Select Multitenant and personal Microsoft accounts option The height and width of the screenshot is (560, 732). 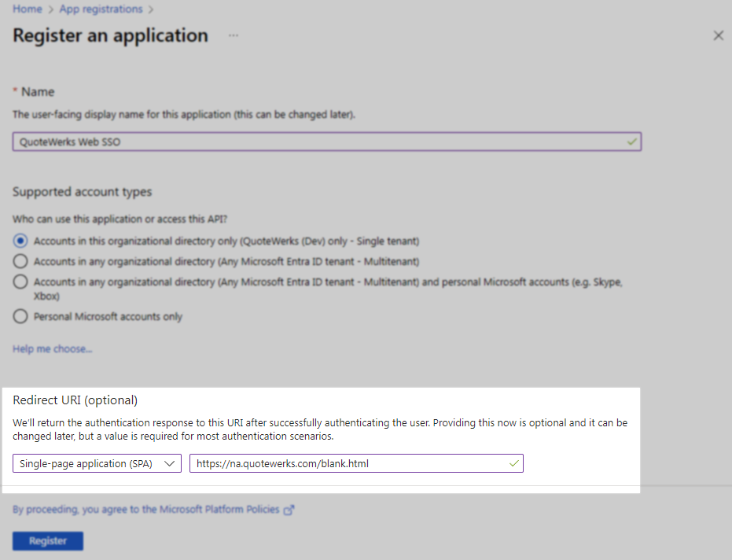click(x=20, y=282)
